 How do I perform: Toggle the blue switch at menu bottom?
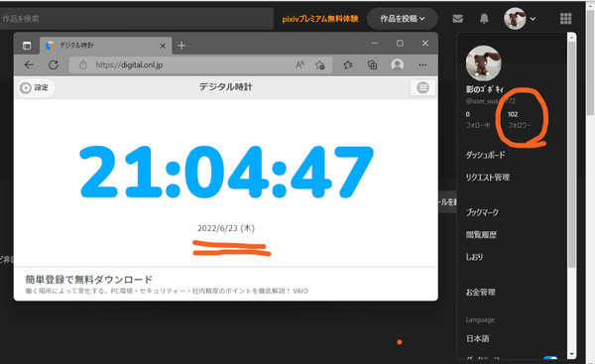(x=550, y=358)
